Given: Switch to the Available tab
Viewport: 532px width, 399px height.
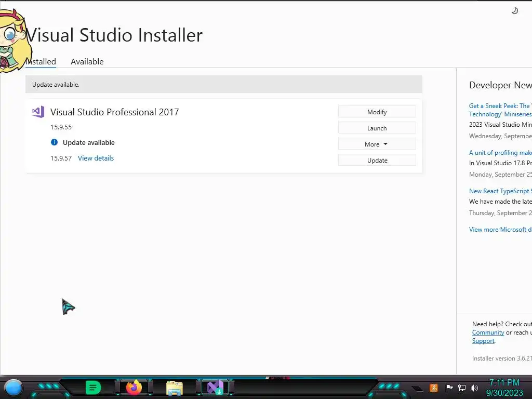Looking at the screenshot, I should pyautogui.click(x=87, y=62).
